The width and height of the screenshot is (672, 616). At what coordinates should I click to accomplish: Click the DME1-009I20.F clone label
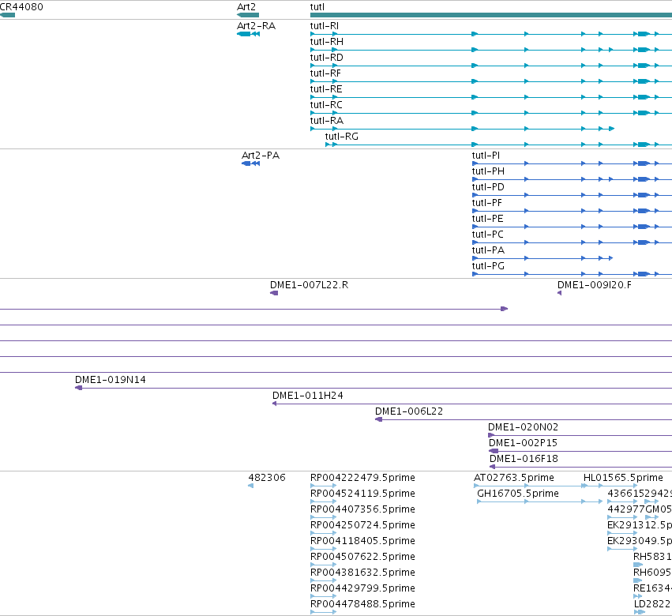595,285
